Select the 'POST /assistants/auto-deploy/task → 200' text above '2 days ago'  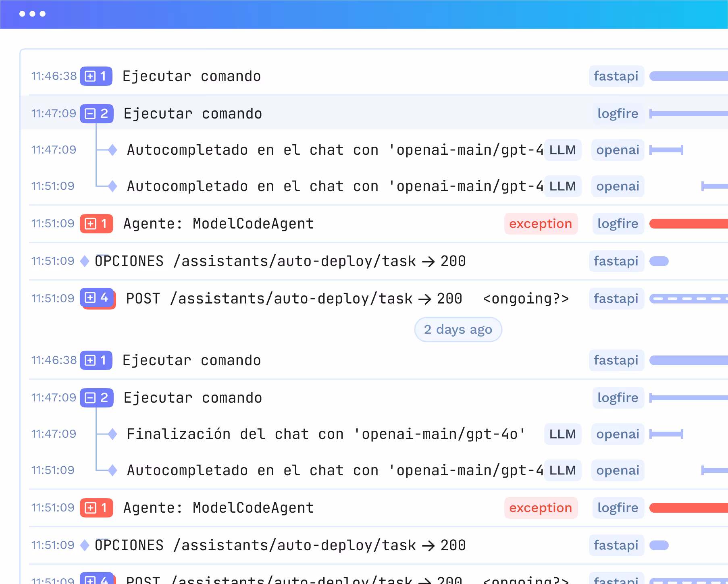(294, 299)
